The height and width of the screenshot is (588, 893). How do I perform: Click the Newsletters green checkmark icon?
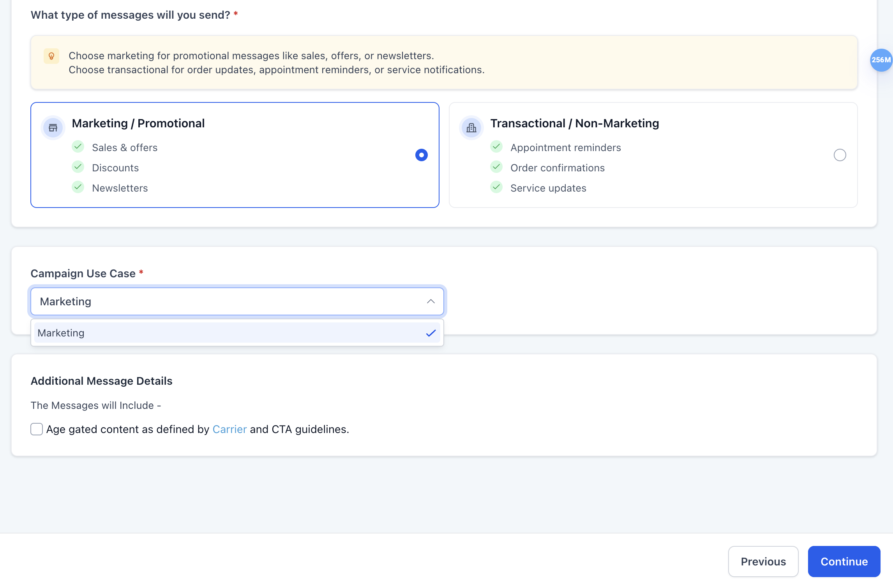(78, 187)
